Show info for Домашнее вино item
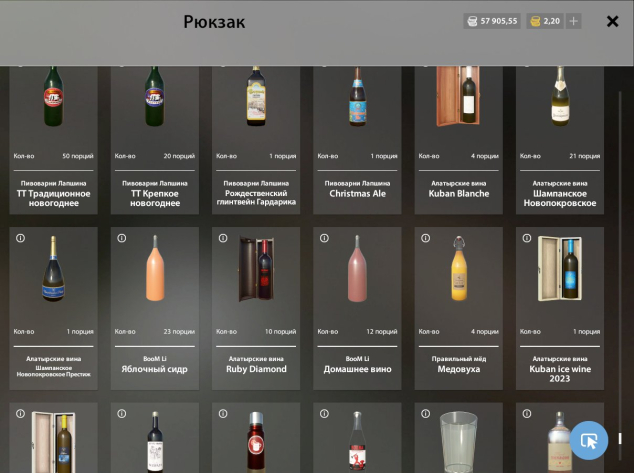The height and width of the screenshot is (473, 634). 324,238
